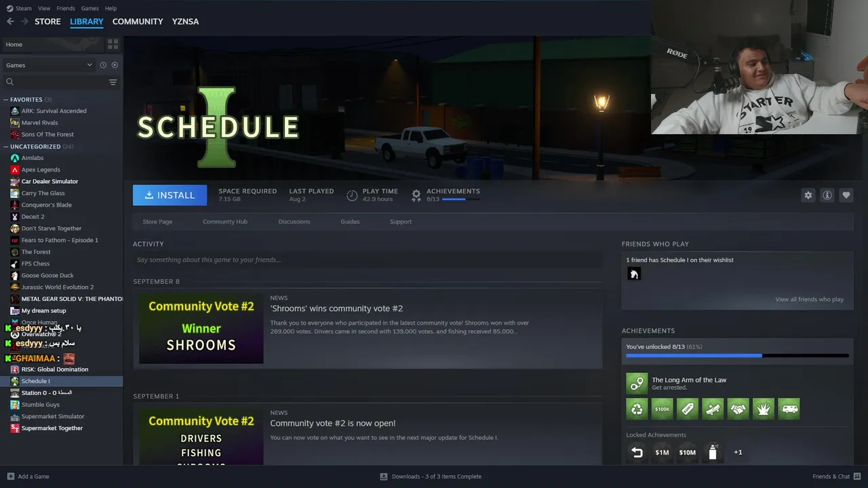The image size is (868, 488).
Task: Select the handshake achievement icon
Action: click(x=738, y=409)
